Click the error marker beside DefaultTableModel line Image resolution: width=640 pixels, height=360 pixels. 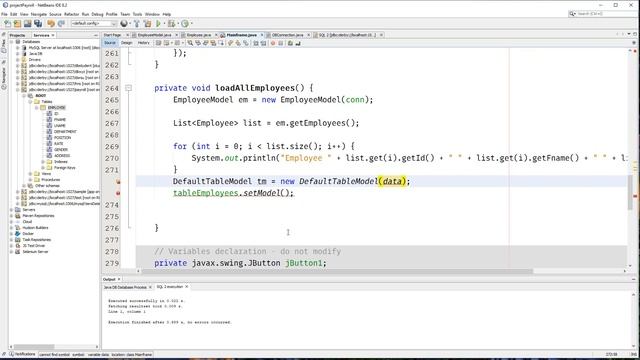coord(118,182)
